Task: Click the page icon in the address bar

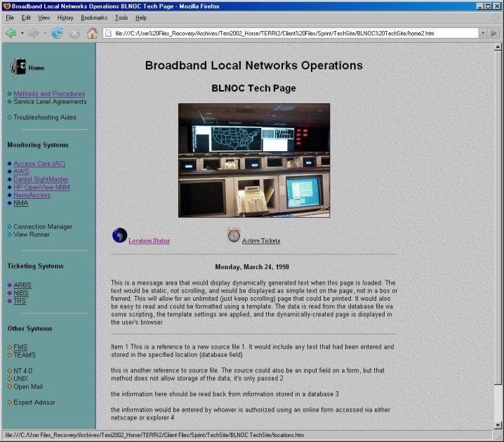Action: [x=108, y=33]
